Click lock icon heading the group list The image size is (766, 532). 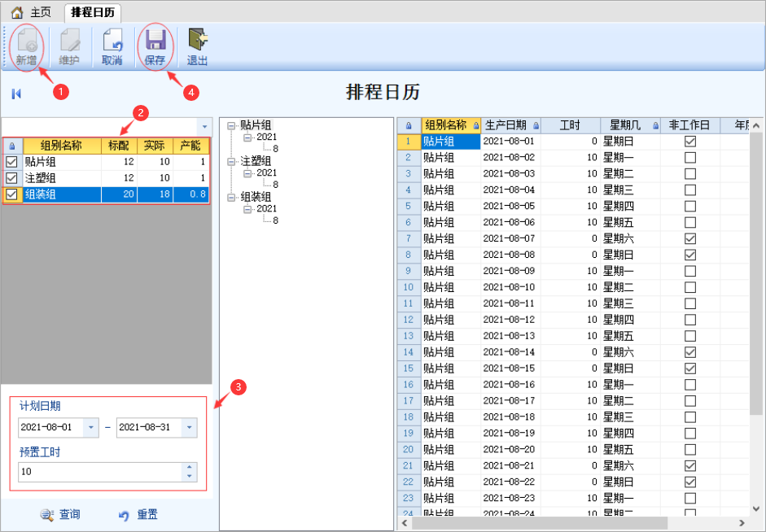(12, 146)
